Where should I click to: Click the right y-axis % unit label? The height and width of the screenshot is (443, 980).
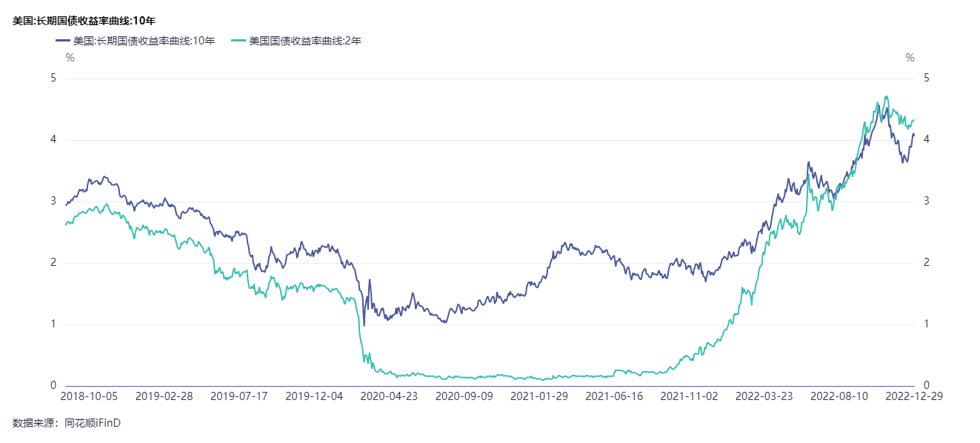click(x=910, y=58)
